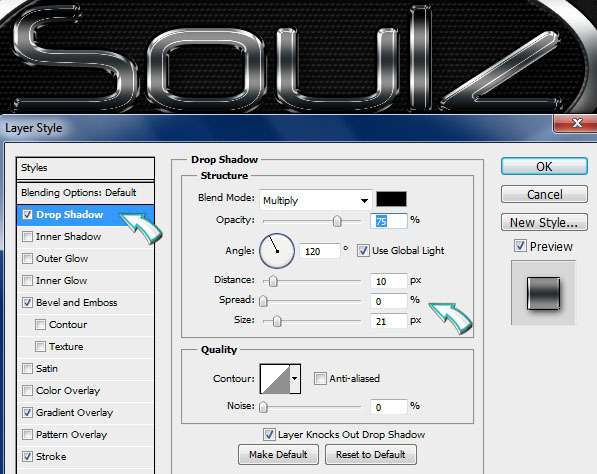
Task: Click the Distance value field
Action: click(389, 281)
